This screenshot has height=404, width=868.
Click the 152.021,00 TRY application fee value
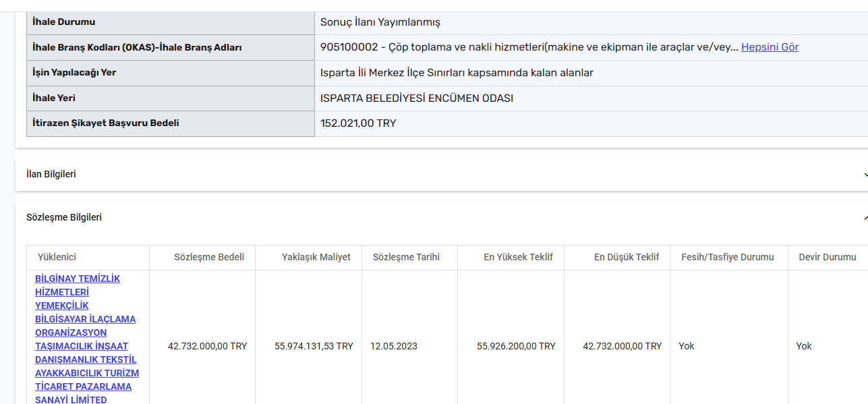pyautogui.click(x=358, y=123)
